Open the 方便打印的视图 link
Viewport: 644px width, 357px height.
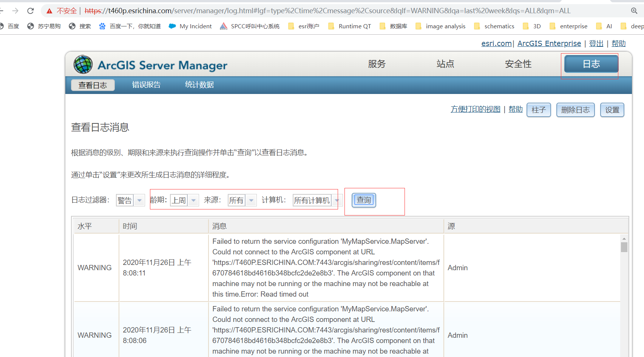pyautogui.click(x=475, y=109)
